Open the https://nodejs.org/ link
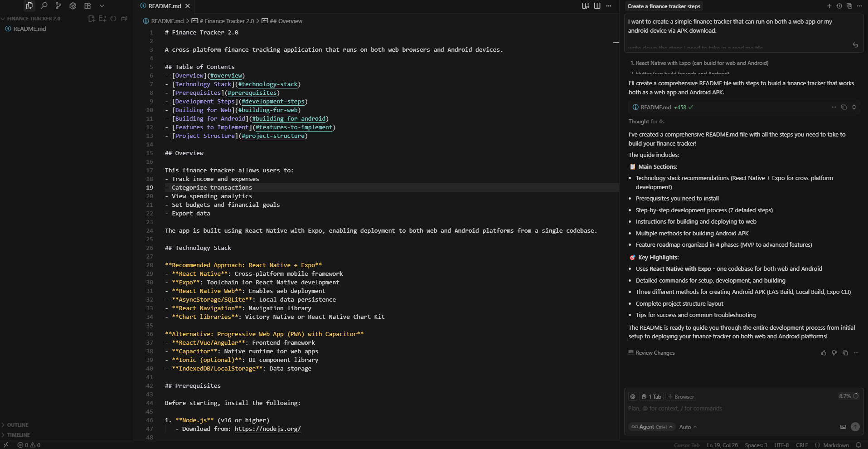This screenshot has height=449, width=868. [267, 429]
